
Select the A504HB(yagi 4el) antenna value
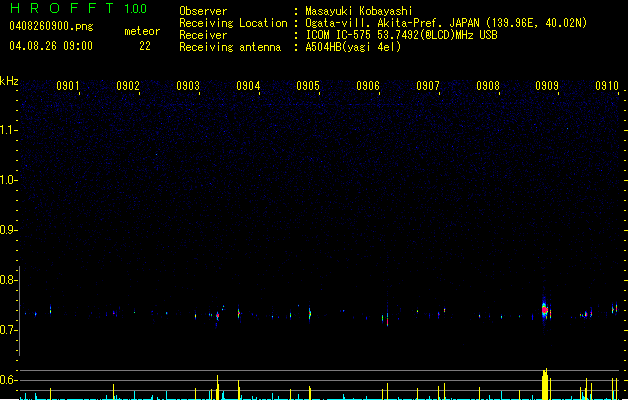point(353,47)
